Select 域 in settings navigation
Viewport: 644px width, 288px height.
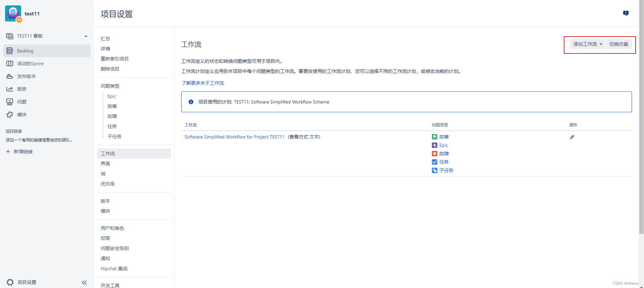[x=103, y=174]
